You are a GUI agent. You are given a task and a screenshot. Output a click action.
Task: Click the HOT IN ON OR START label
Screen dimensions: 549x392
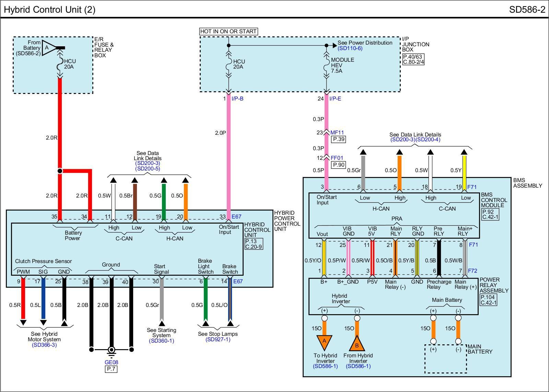(228, 32)
